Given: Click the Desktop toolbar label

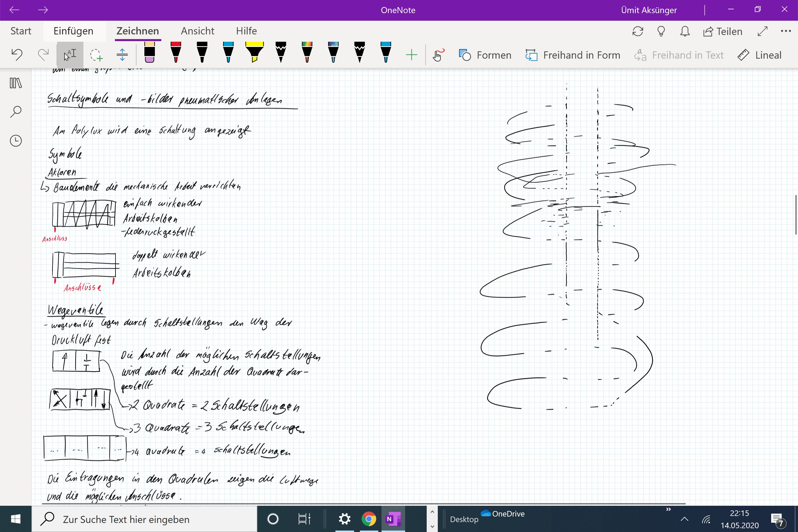Looking at the screenshot, I should pos(464,519).
